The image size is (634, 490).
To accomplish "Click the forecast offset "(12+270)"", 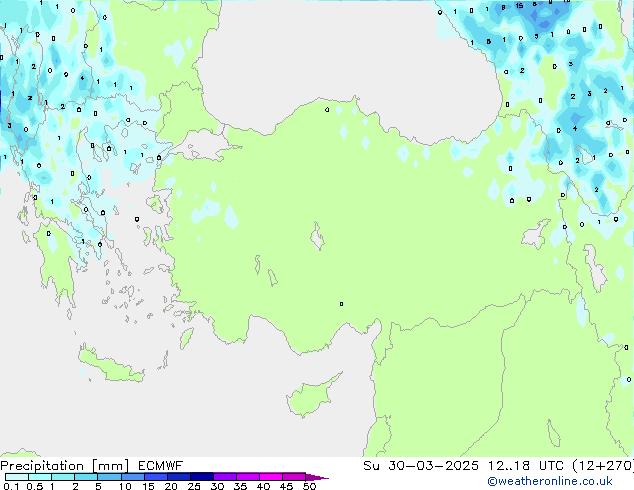I will coord(603,466).
